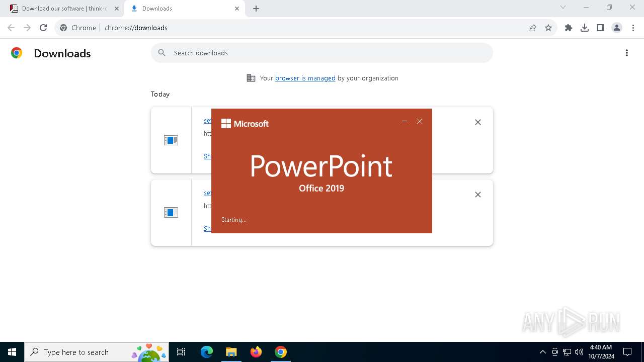Close the Downloads tab
Screen dimensions: 644x362
pos(237,9)
